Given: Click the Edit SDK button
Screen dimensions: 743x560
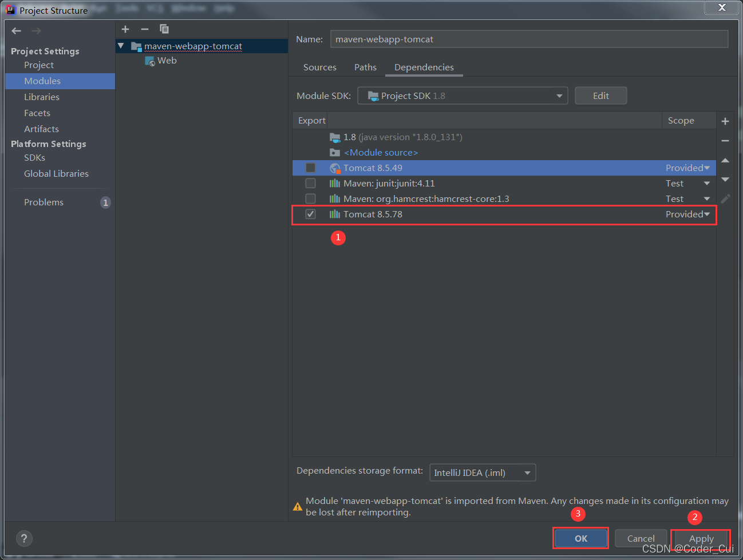Looking at the screenshot, I should [600, 96].
